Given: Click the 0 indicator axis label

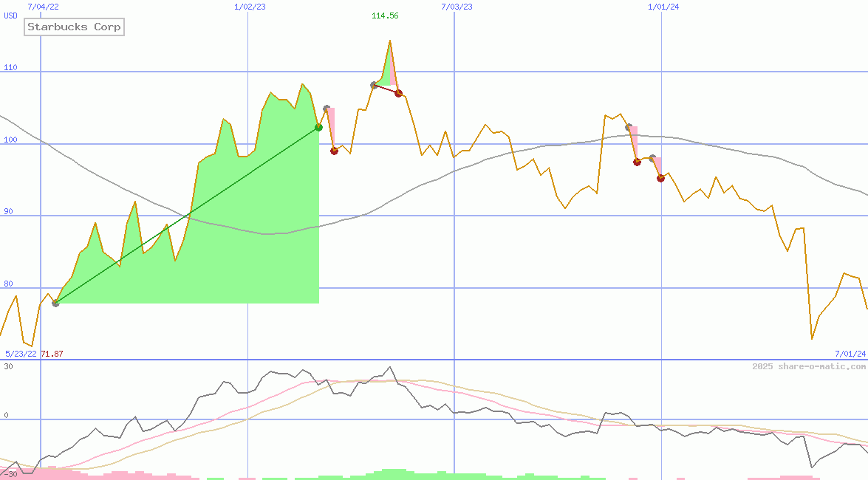Looking at the screenshot, I should tap(6, 415).
